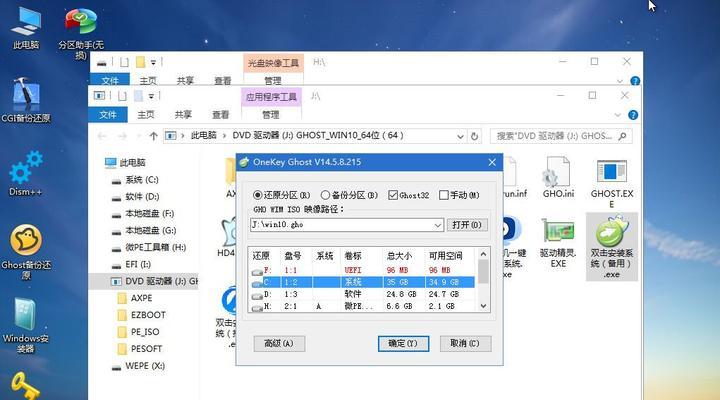Open recent locations dropdown beside forward arrow
The image size is (720, 400).
[139, 136]
